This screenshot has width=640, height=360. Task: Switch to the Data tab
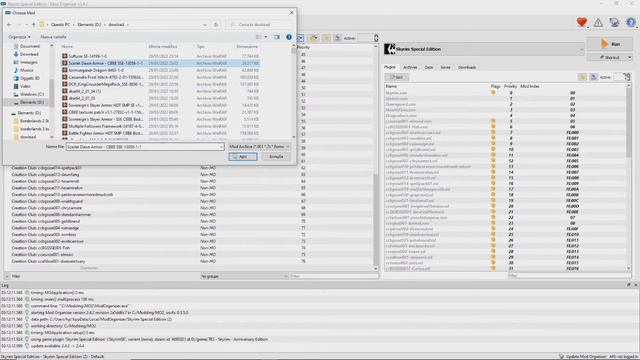tap(429, 67)
